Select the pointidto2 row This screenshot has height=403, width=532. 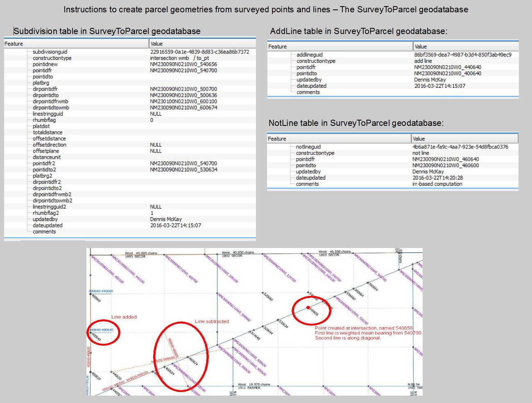(130, 169)
